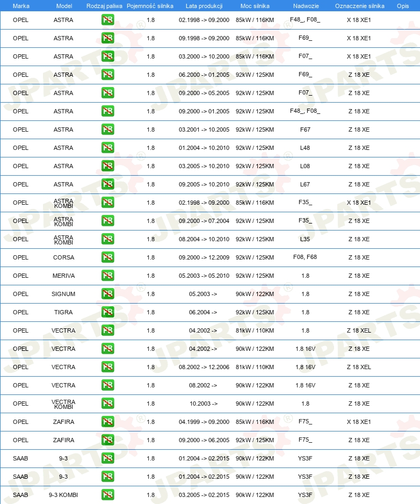Click the date range '05.2003 -> 05.2010'
The height and width of the screenshot is (504, 420).
coord(204,276)
